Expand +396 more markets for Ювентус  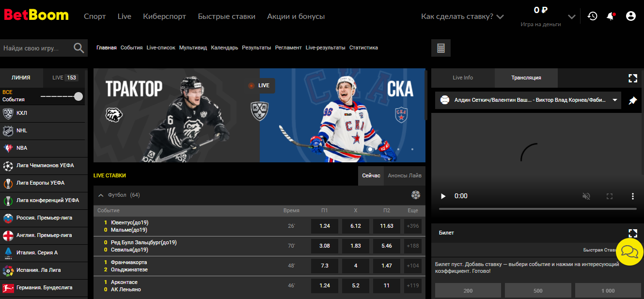[413, 226]
